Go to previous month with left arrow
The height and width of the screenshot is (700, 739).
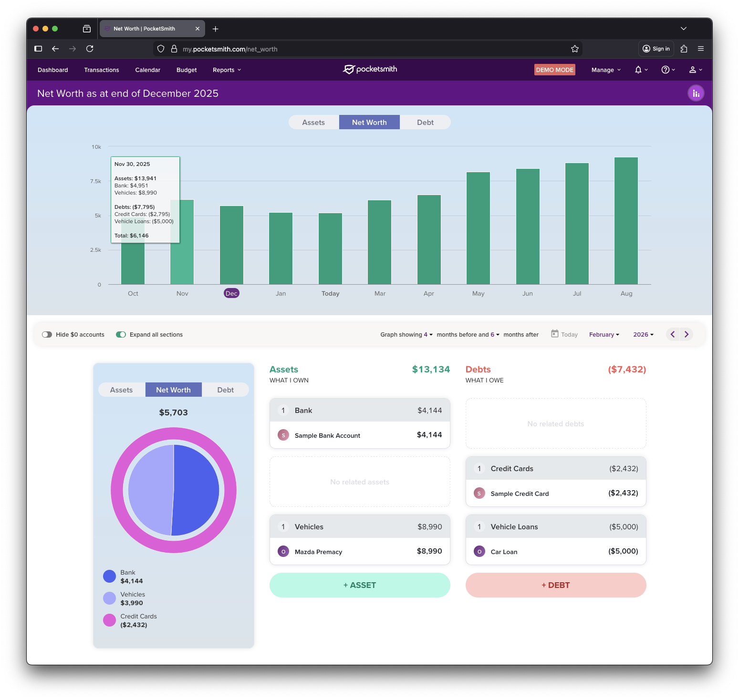point(673,334)
